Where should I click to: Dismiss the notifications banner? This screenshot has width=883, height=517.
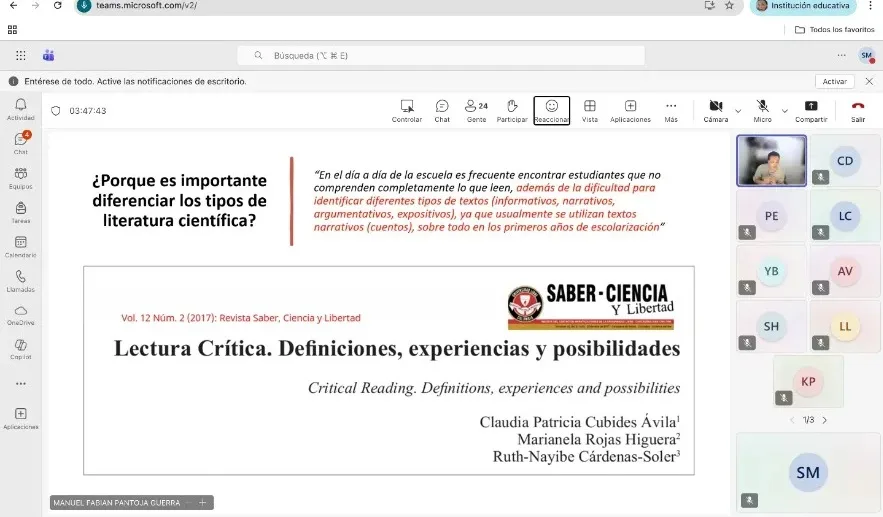point(869,81)
